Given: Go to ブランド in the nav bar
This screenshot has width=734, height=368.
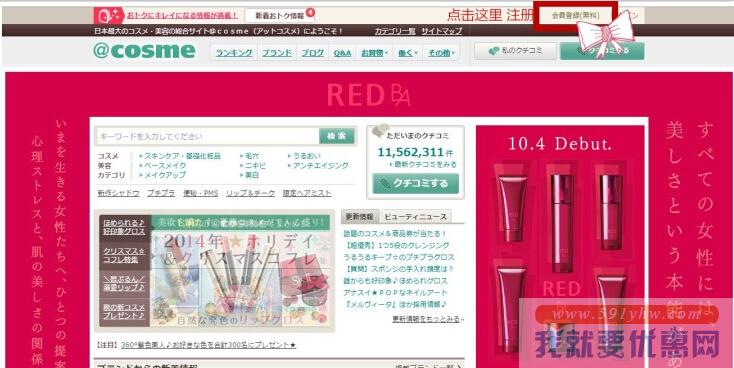Looking at the screenshot, I should pyautogui.click(x=277, y=53).
